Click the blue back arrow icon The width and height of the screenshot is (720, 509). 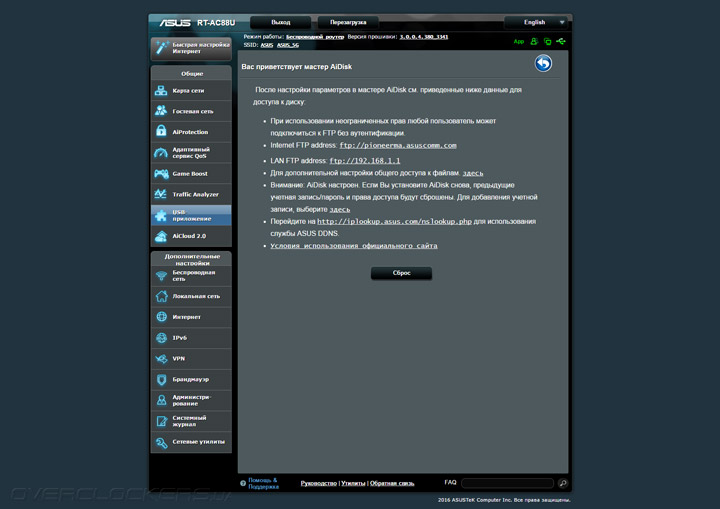click(543, 63)
